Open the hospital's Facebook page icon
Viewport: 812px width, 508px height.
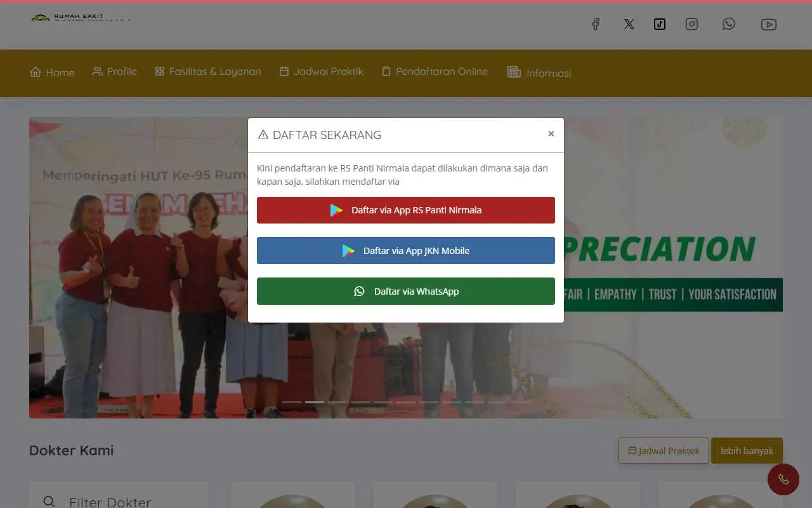pos(596,24)
